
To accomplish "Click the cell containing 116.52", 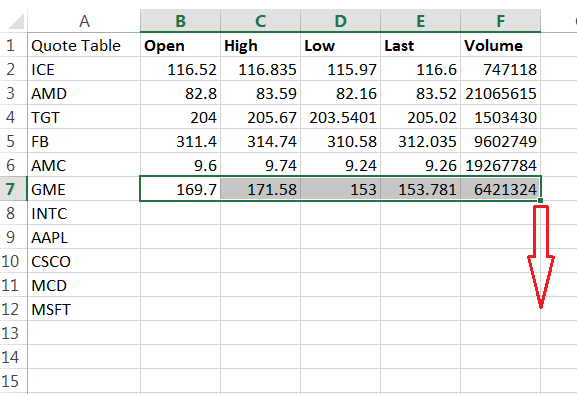I will click(x=180, y=69).
